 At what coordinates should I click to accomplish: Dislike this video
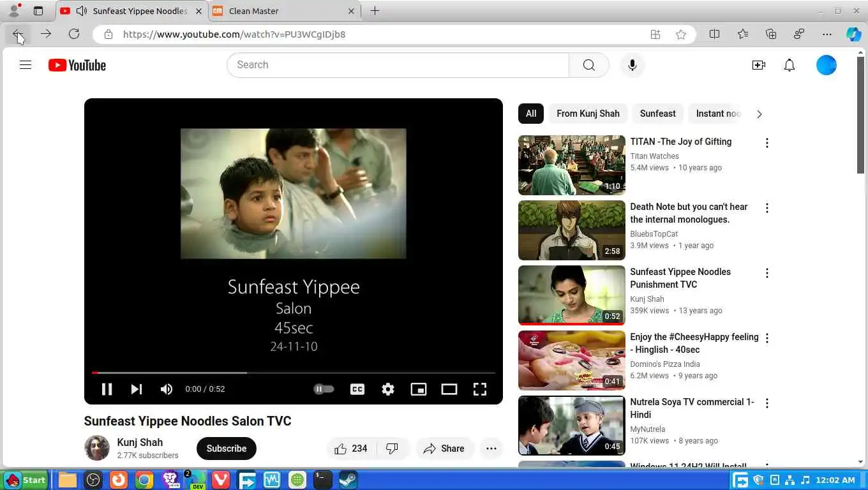pyautogui.click(x=393, y=449)
